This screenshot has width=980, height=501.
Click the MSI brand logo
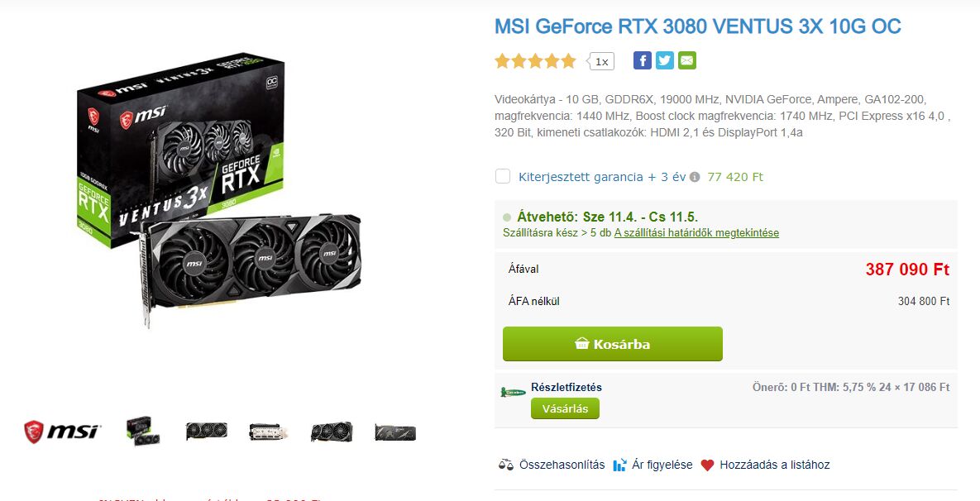62,432
